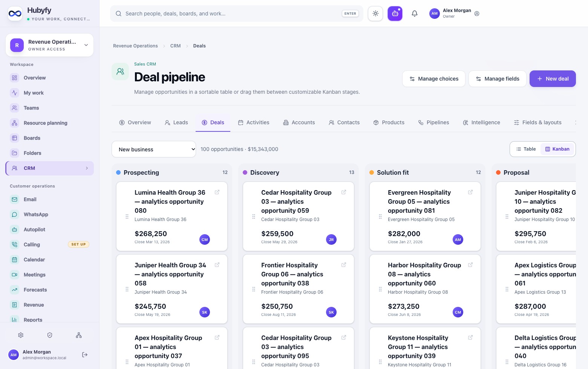Open the New business pipeline dropdown
This screenshot has width=588, height=369.
click(x=154, y=149)
